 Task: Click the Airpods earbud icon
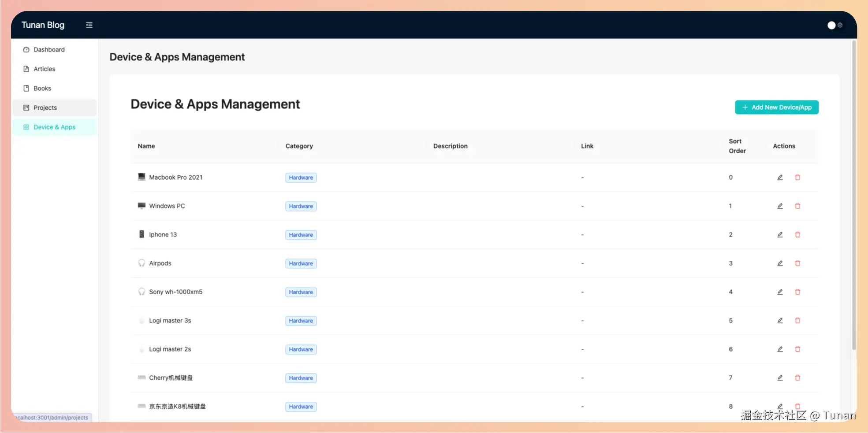(142, 263)
